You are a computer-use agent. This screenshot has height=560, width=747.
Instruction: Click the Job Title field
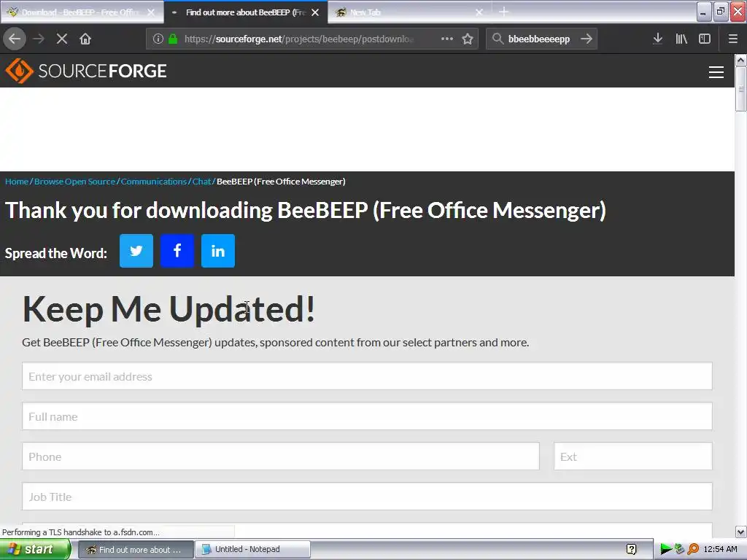click(x=367, y=496)
